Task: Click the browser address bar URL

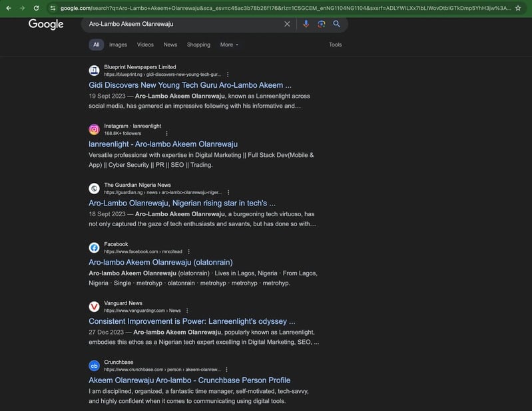Action: point(285,8)
